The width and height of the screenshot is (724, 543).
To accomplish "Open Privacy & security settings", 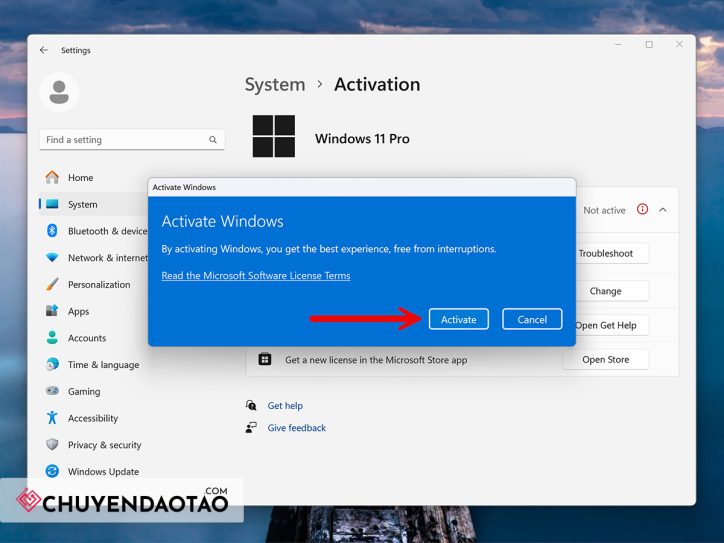I will [x=105, y=445].
